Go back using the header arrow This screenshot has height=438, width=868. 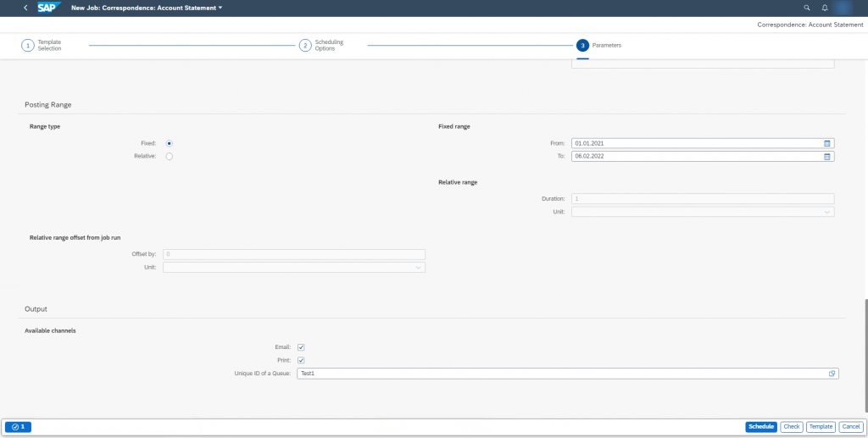[25, 8]
